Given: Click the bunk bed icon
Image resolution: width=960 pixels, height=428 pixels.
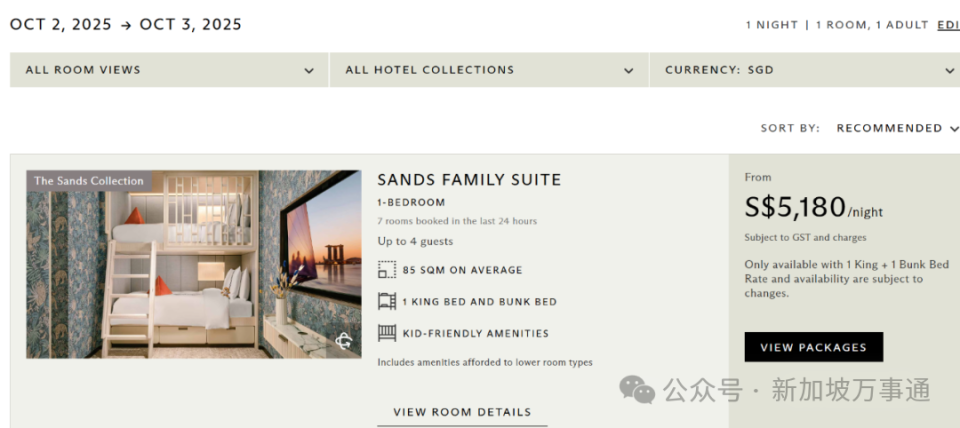Looking at the screenshot, I should pos(387,302).
